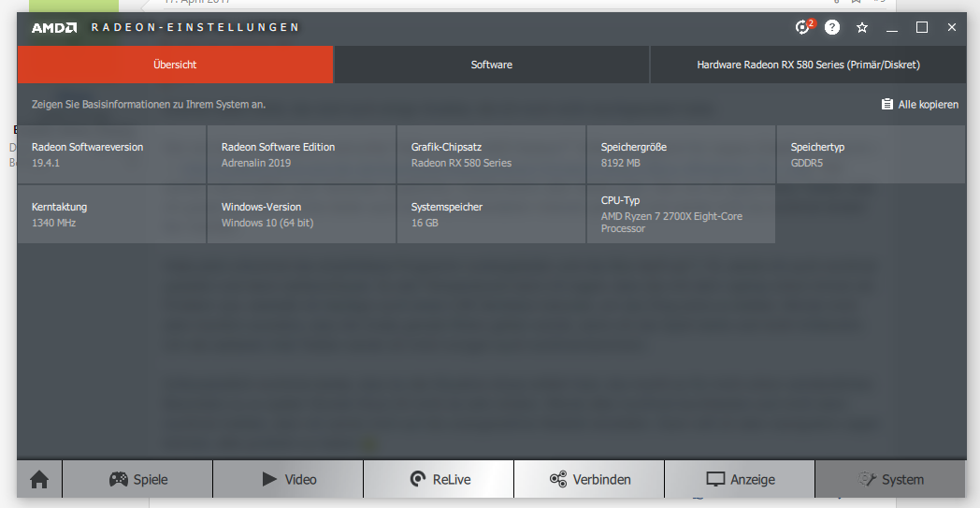Select the Speichertyp GDDR5 tile
This screenshot has height=508, width=980.
[871, 154]
